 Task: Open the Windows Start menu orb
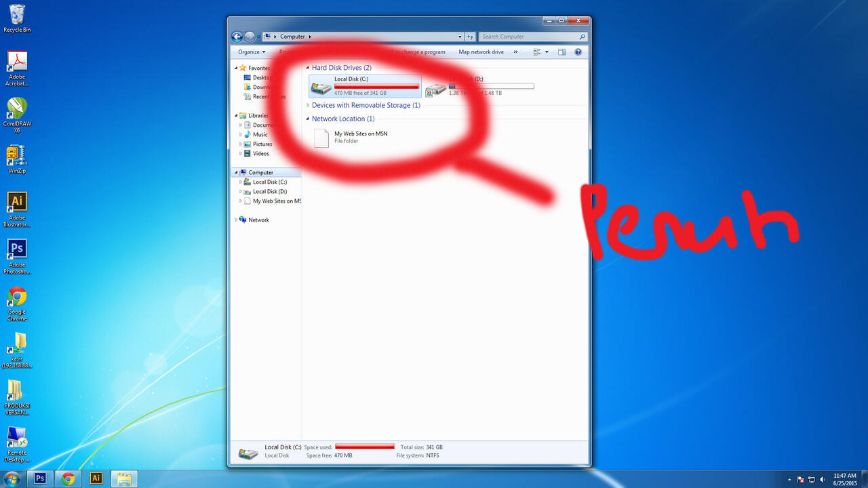point(12,479)
